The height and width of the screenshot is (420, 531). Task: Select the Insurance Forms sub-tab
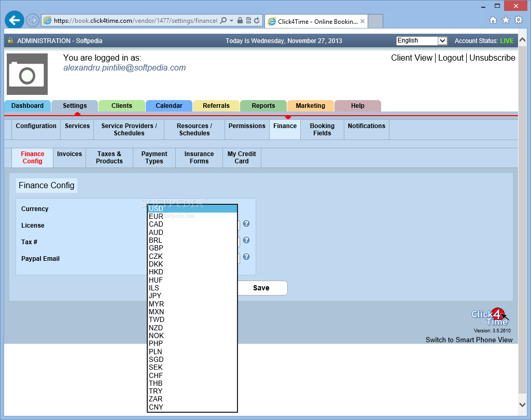point(199,158)
